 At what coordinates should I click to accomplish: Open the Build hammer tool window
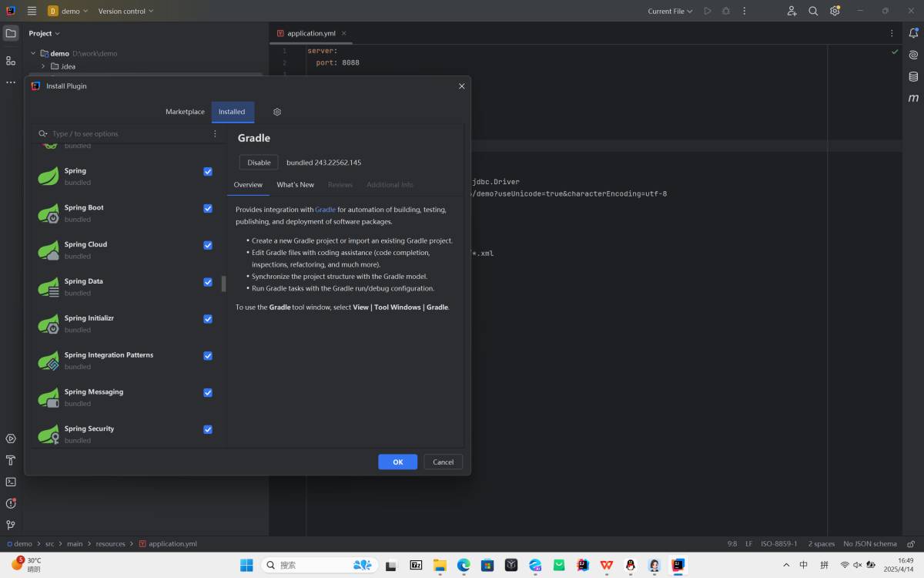[11, 460]
